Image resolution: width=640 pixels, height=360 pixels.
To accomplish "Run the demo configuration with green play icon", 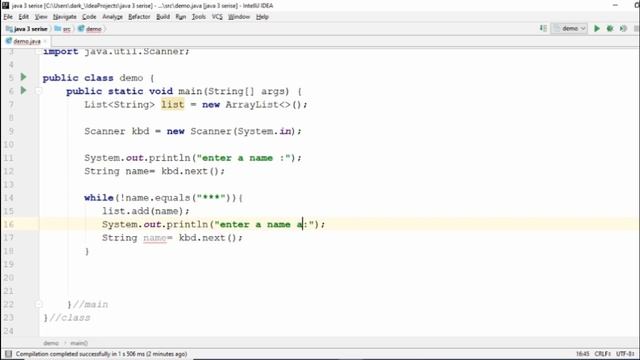I will (597, 29).
